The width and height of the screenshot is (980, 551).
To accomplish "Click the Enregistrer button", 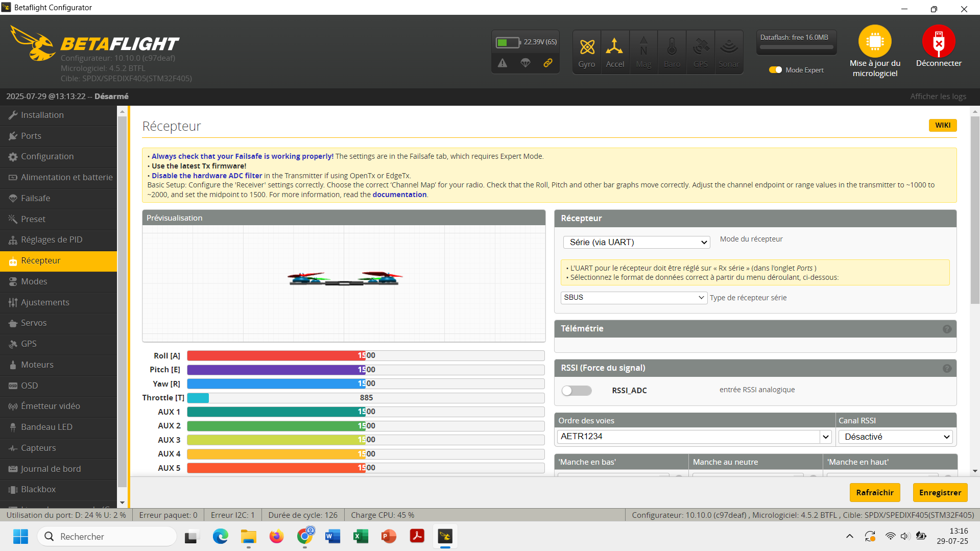I will click(x=940, y=493).
